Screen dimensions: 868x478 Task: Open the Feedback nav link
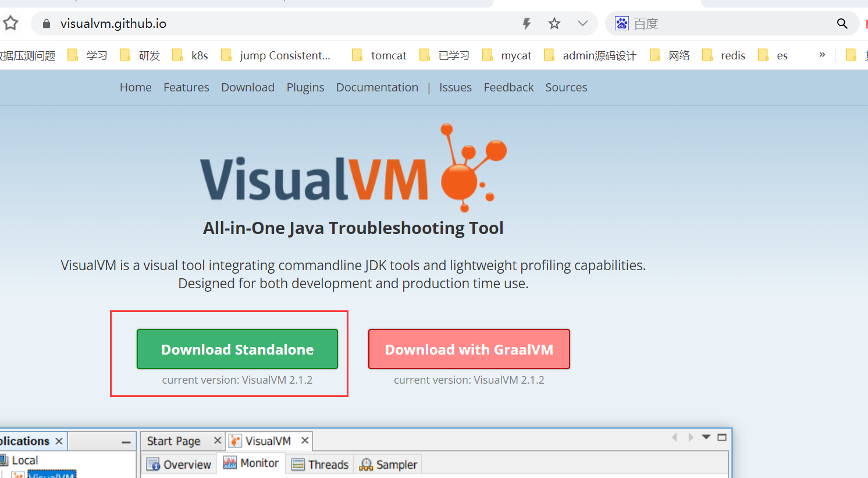508,87
